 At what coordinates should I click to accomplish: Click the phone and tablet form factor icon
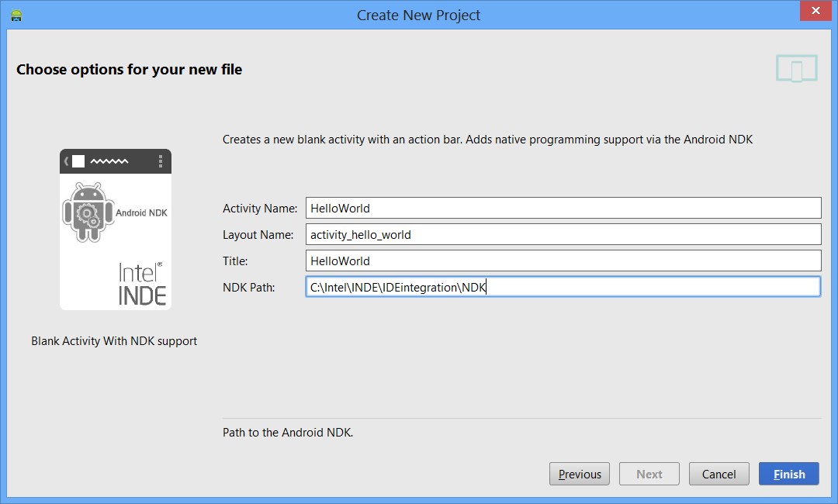click(x=796, y=68)
